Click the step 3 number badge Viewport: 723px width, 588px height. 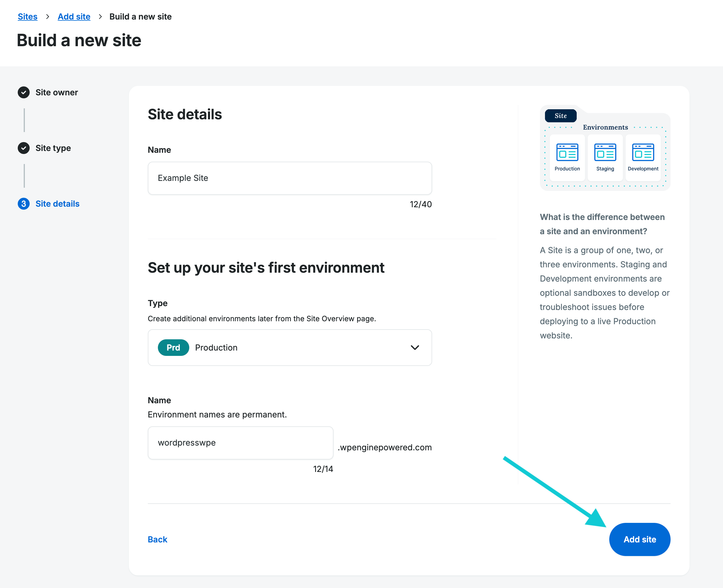pos(23,204)
